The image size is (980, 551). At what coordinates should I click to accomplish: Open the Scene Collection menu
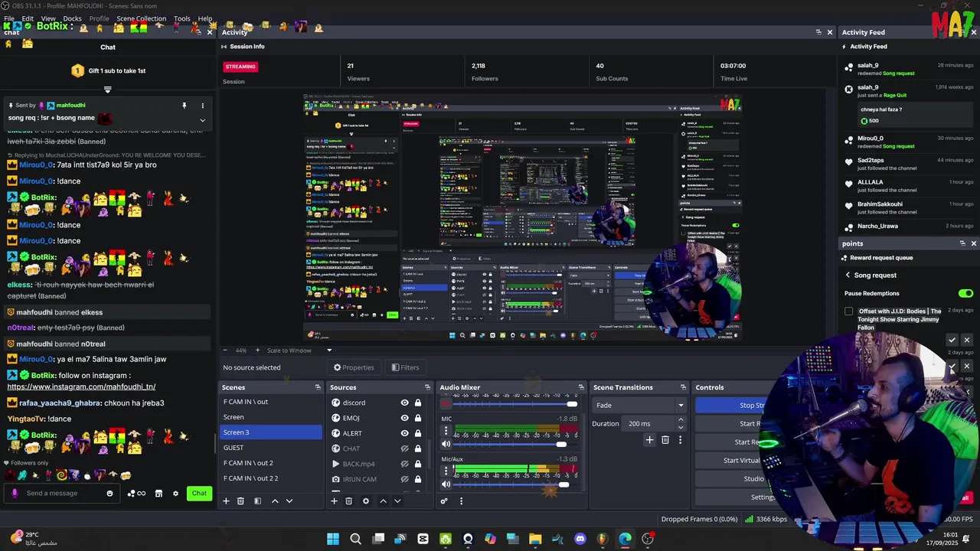(x=141, y=18)
